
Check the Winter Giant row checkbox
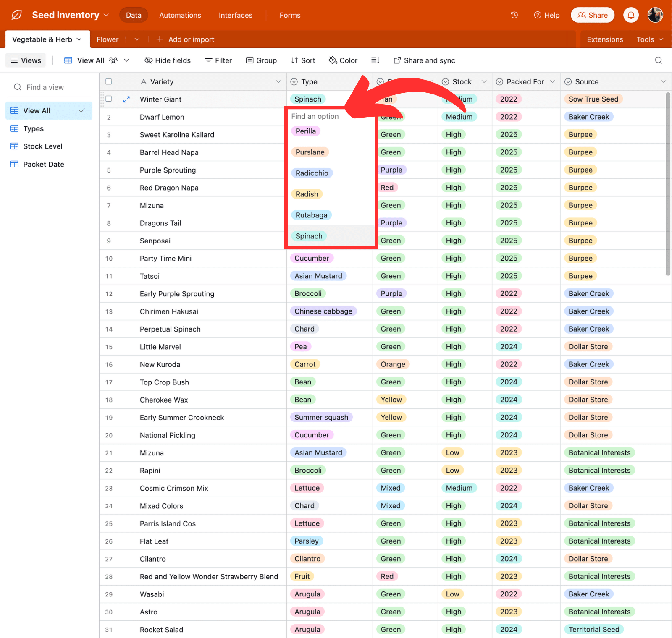[x=109, y=99]
